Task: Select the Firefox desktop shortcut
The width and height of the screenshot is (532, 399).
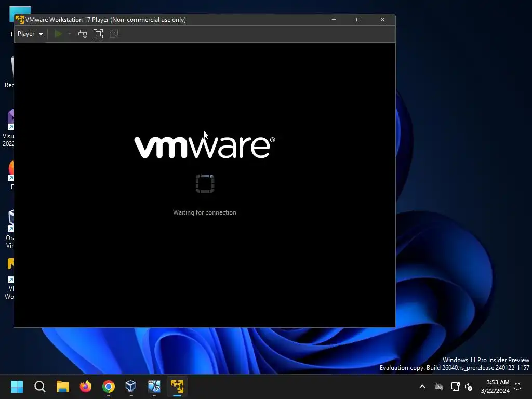Action: [11, 175]
